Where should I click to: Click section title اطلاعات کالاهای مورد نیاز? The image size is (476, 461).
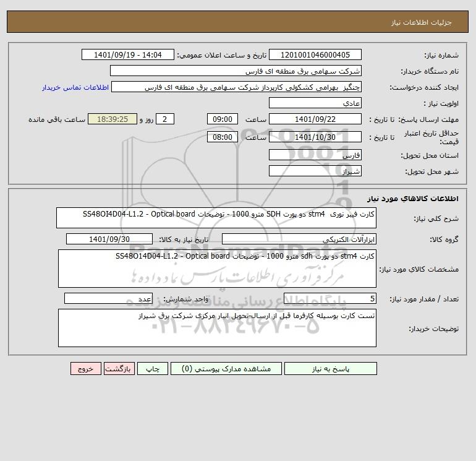pos(413,199)
